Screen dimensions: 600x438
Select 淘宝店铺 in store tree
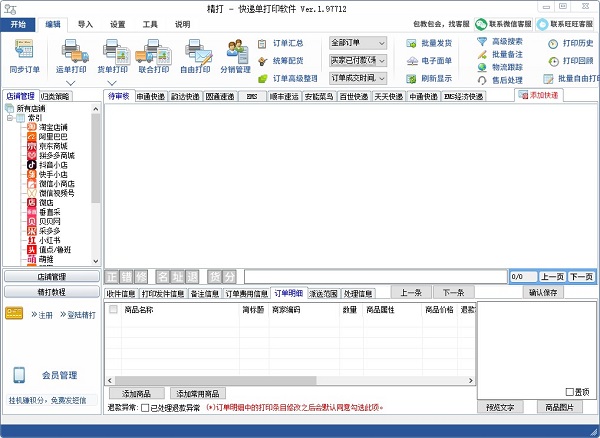(x=53, y=127)
